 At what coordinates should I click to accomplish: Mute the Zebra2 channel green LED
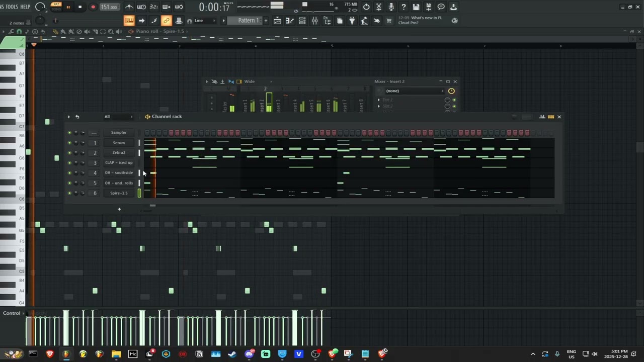(69, 153)
